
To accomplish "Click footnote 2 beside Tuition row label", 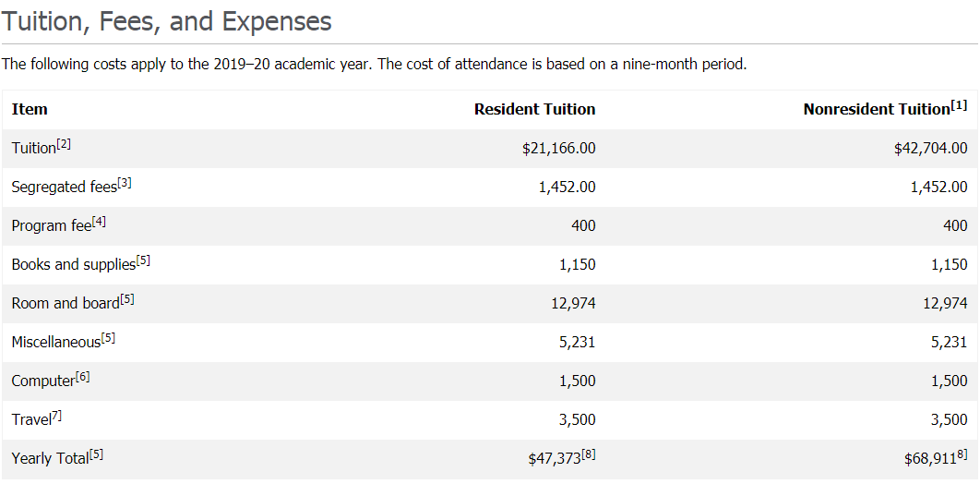I will pyautogui.click(x=64, y=144).
